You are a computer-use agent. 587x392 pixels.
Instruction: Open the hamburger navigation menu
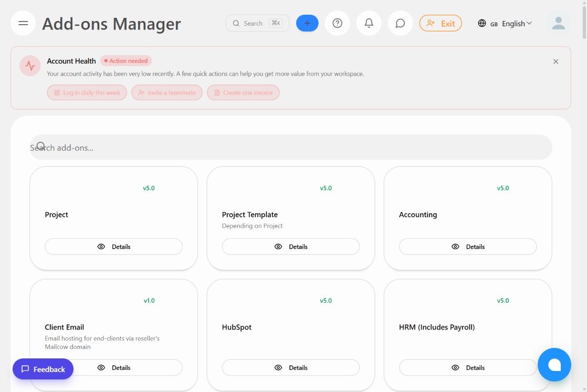click(23, 23)
